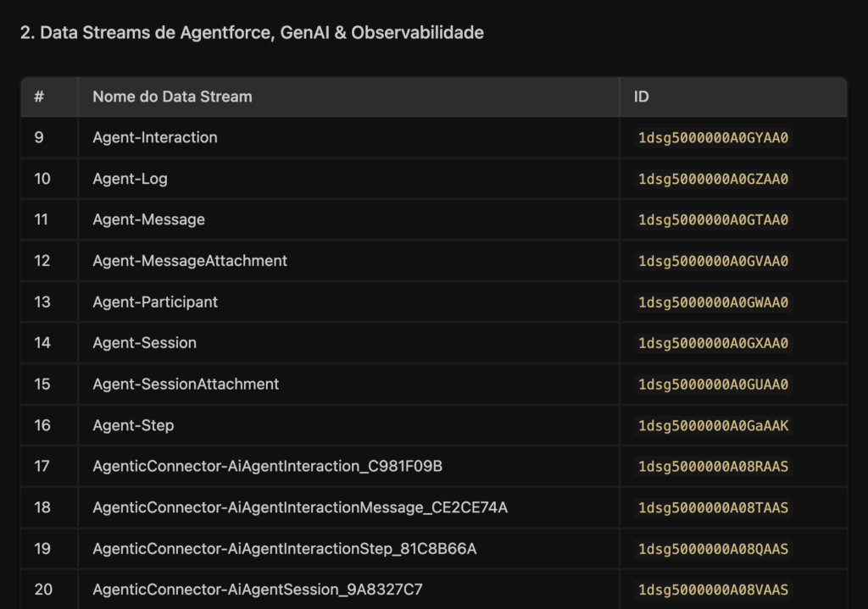Click row number 14 cell
The height and width of the screenshot is (609, 868).
[49, 343]
